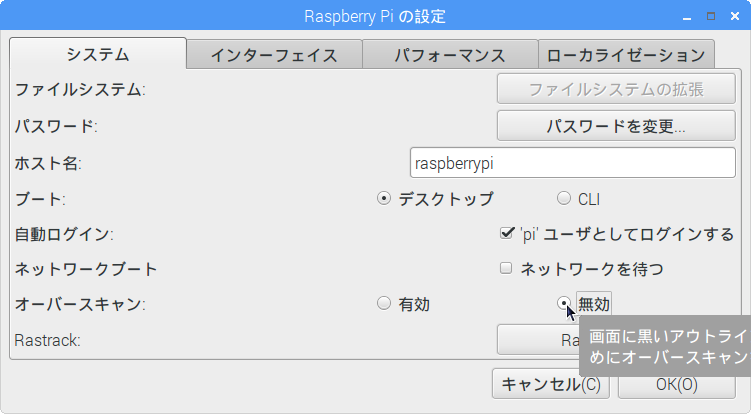Select the デスクトップ boot radio button
Screen dimensions: 751x414
coord(384,198)
